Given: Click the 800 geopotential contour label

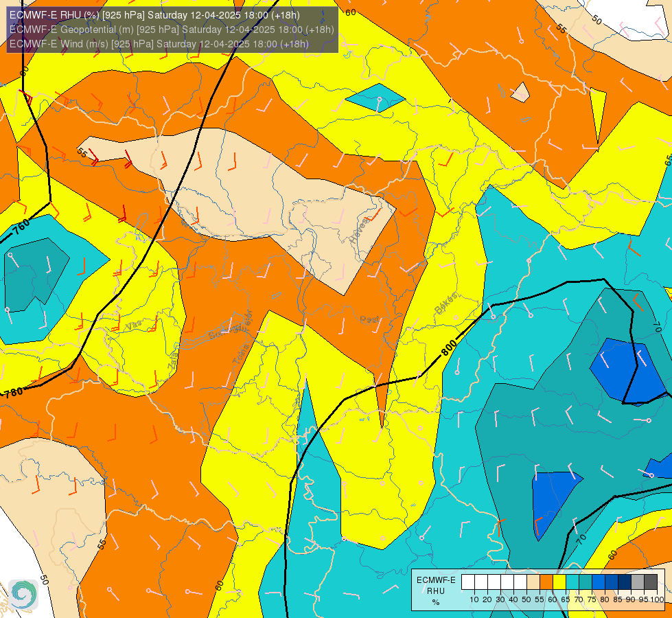Looking at the screenshot, I should pyautogui.click(x=449, y=347).
